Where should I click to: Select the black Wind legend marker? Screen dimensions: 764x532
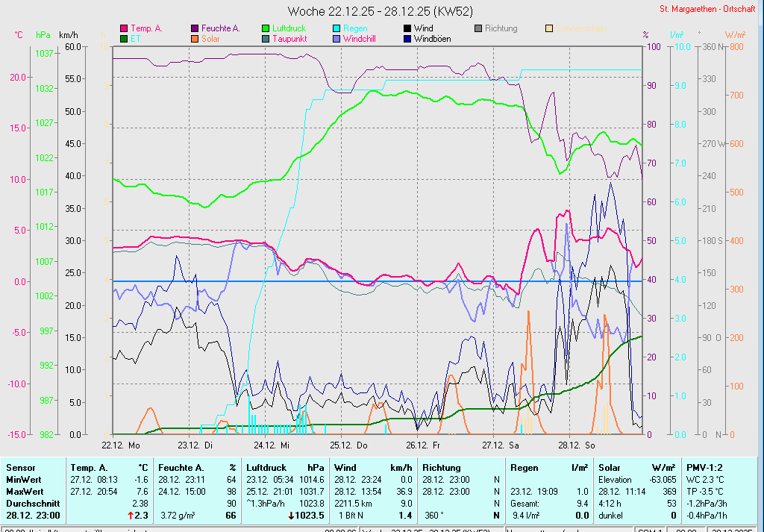pos(407,28)
